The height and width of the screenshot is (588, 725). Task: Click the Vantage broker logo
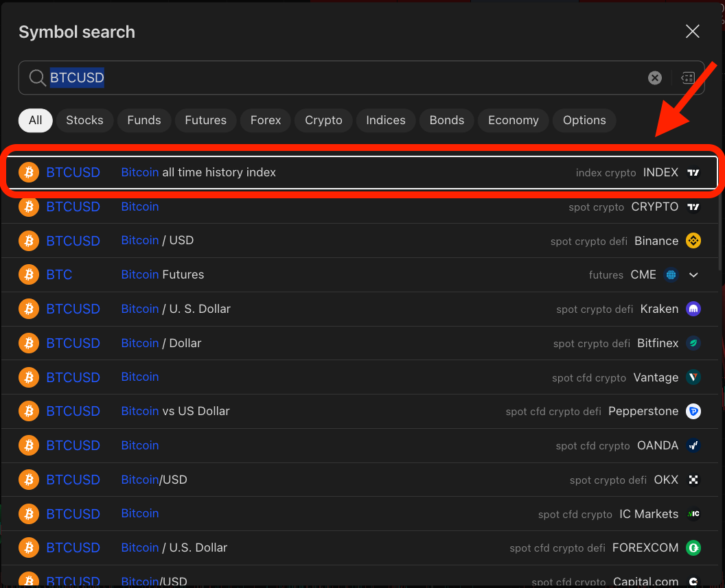click(x=693, y=377)
